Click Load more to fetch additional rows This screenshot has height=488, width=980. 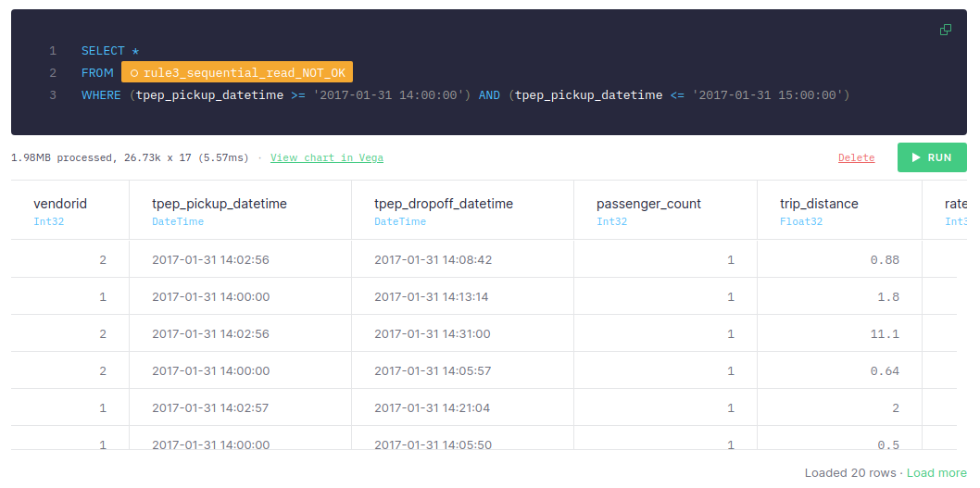pyautogui.click(x=936, y=472)
